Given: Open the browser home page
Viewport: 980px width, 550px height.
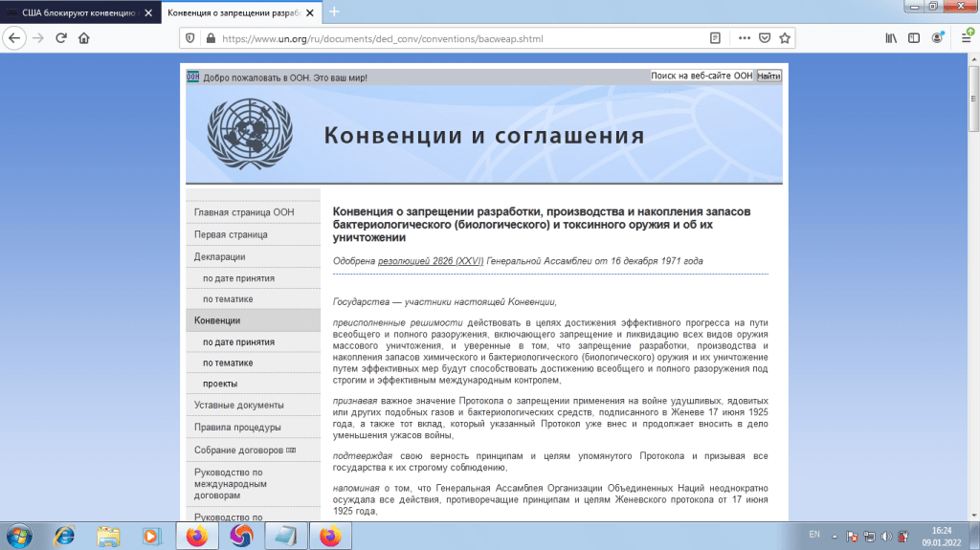Looking at the screenshot, I should 84,38.
